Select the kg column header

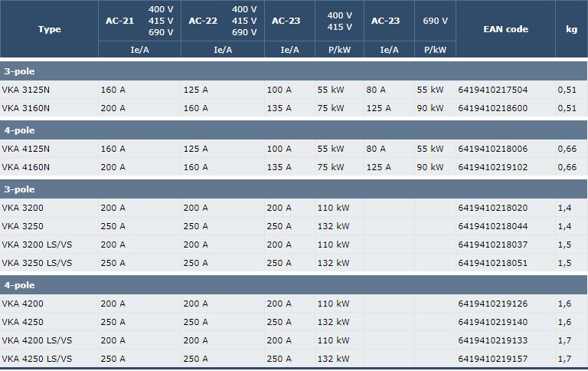point(571,29)
